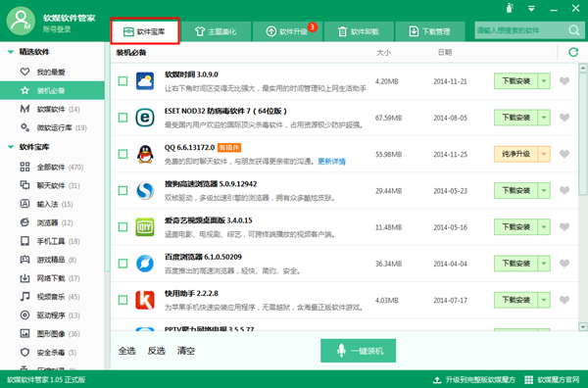Collapse the 精选软件 sidebar section
This screenshot has width=588, height=388.
coord(11,52)
